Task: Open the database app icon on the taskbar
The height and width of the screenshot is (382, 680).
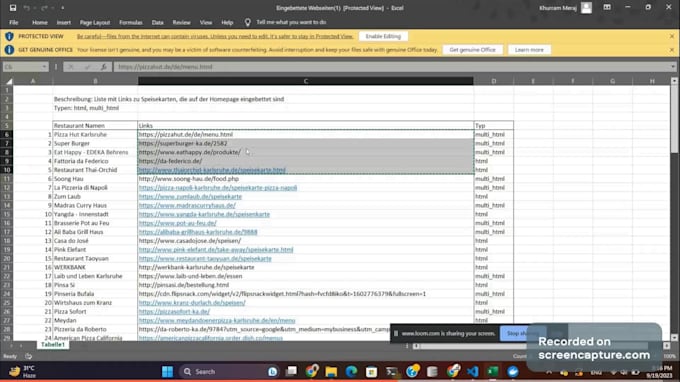Action: pyautogui.click(x=432, y=372)
